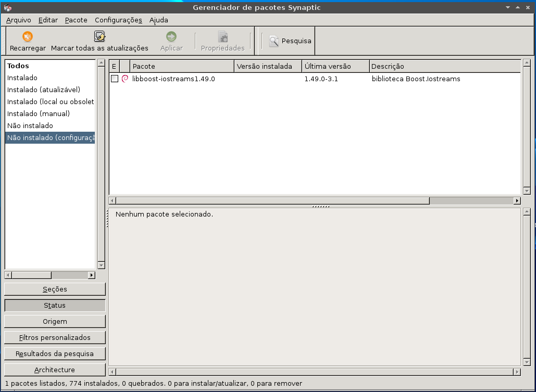Show Resultados da pesquisa view

point(55,353)
